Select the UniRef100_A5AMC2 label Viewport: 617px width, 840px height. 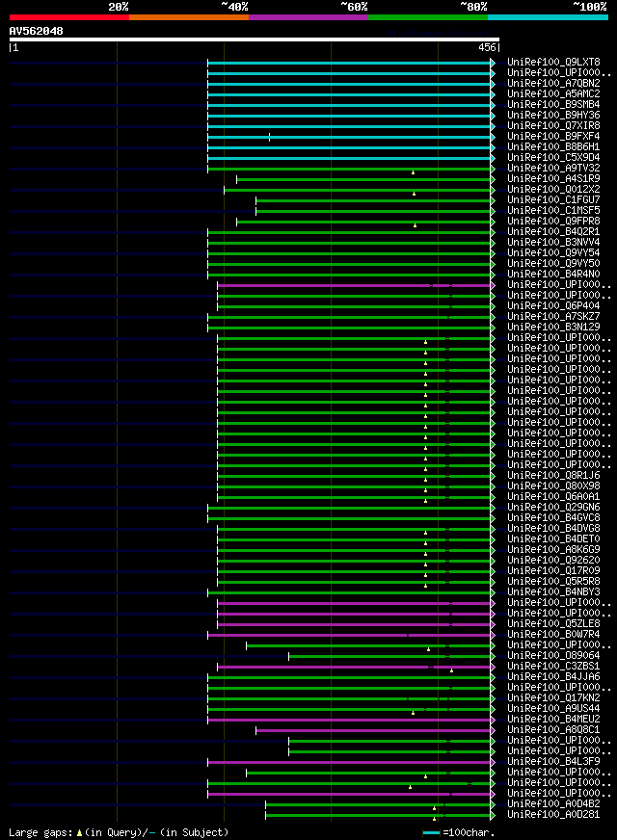tap(553, 93)
